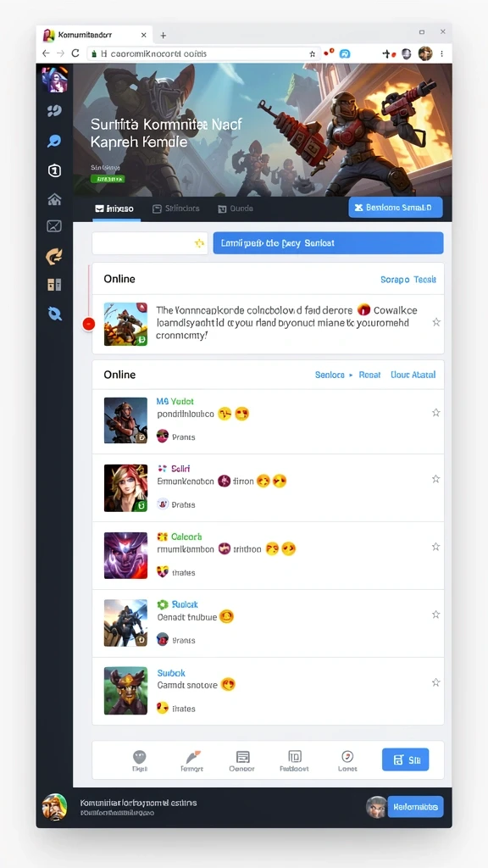Open the Soliri portrait thumbnail
Screen dimensions: 488x868
125,487
